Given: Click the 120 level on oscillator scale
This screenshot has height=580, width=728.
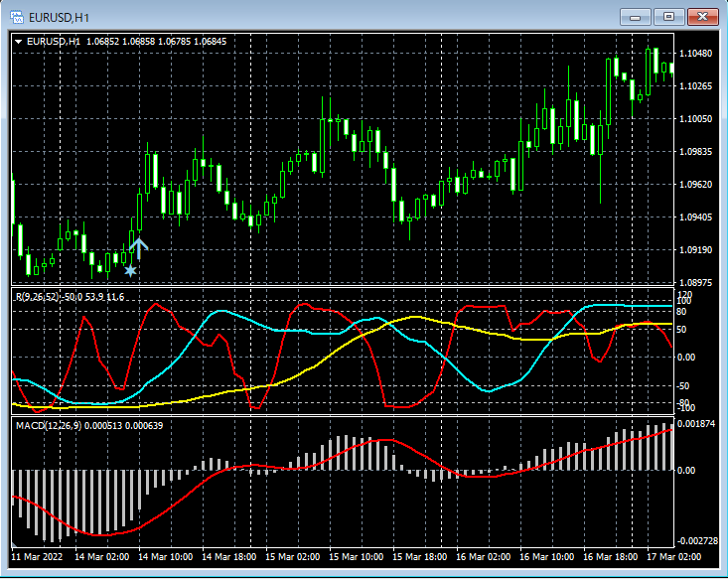Looking at the screenshot, I should coord(683,295).
